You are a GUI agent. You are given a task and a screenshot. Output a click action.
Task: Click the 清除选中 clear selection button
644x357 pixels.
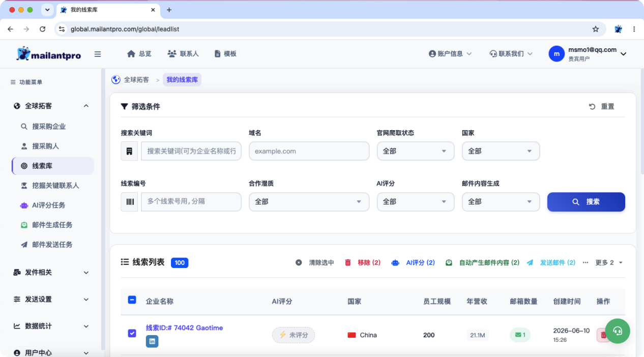[315, 262]
